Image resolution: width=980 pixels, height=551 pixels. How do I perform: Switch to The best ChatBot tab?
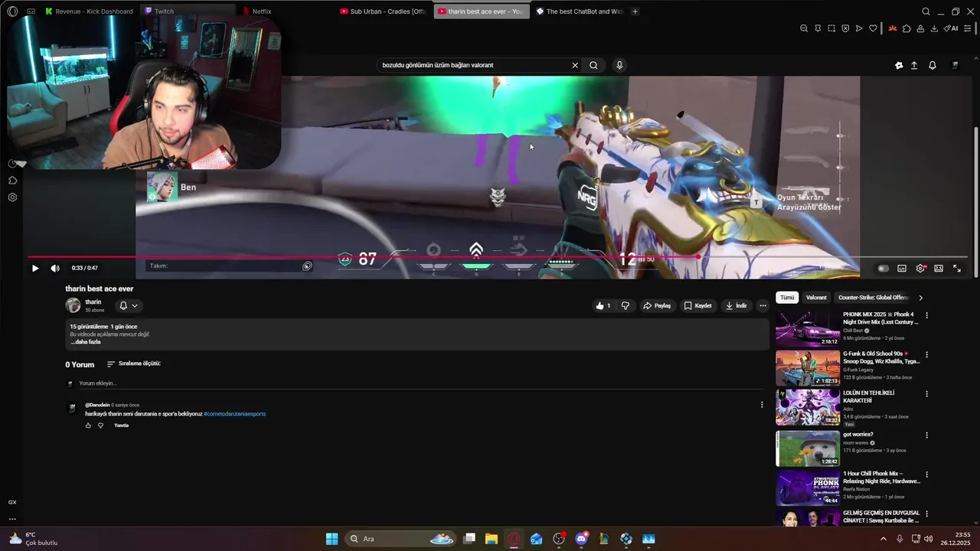[579, 11]
